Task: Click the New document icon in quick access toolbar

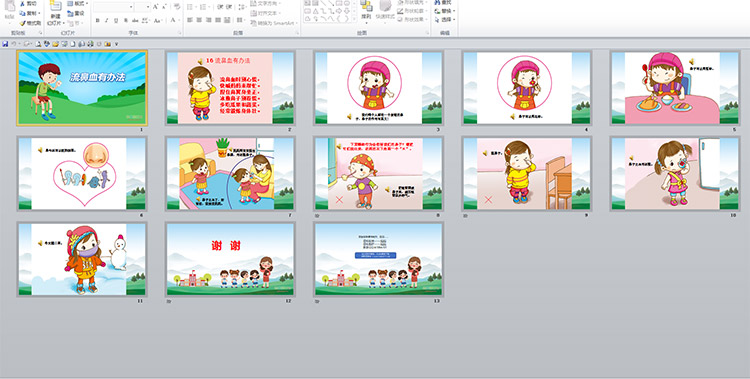Action: (73, 44)
